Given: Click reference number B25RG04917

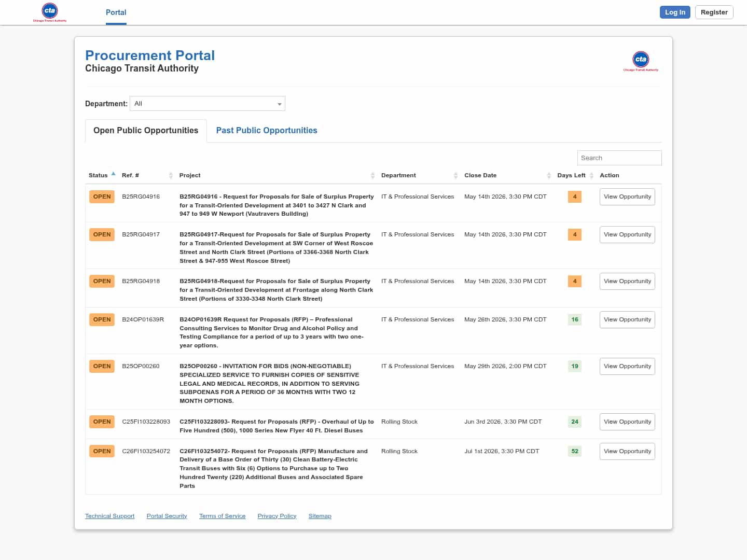Looking at the screenshot, I should pyautogui.click(x=141, y=235).
